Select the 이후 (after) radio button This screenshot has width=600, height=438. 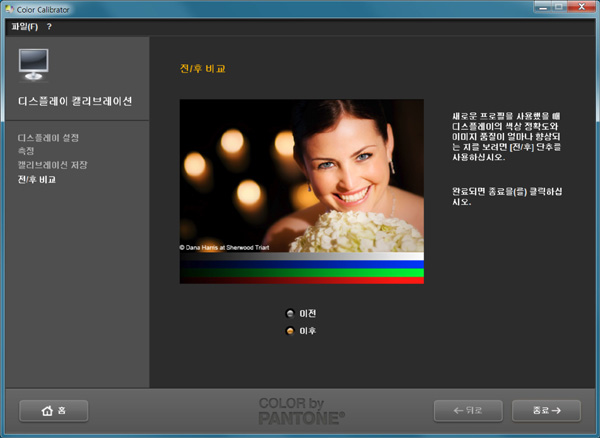[x=291, y=331]
